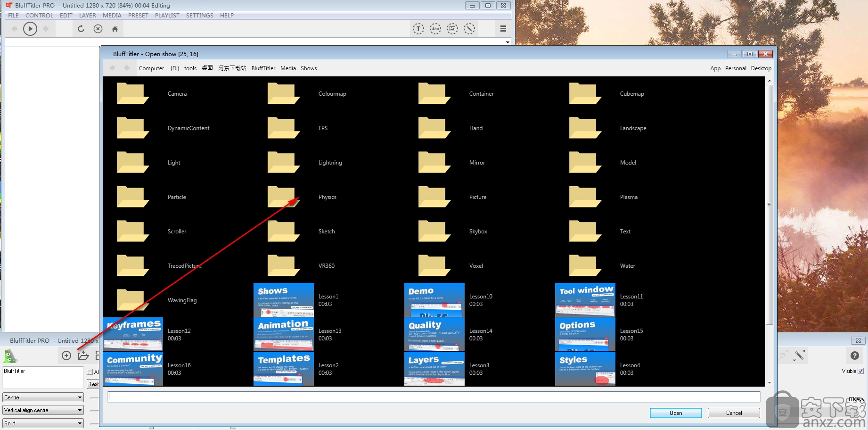Open the LAYER menu
This screenshot has height=430, width=868.
88,16
